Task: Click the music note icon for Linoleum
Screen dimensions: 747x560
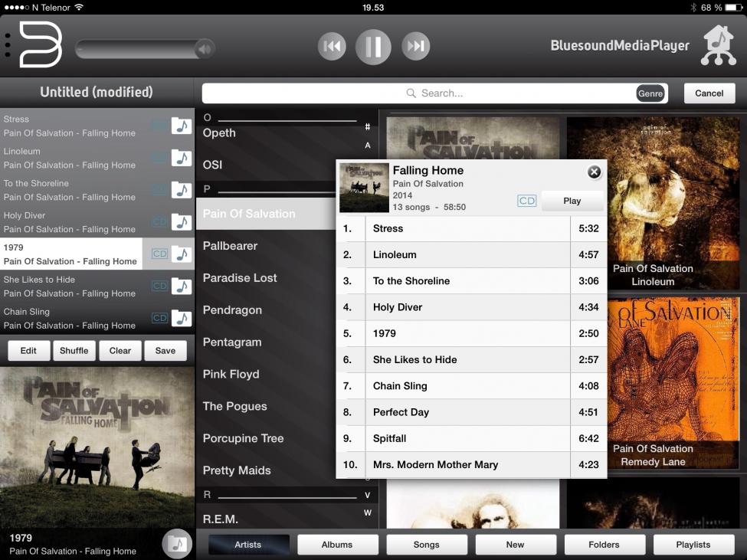Action: (x=182, y=158)
